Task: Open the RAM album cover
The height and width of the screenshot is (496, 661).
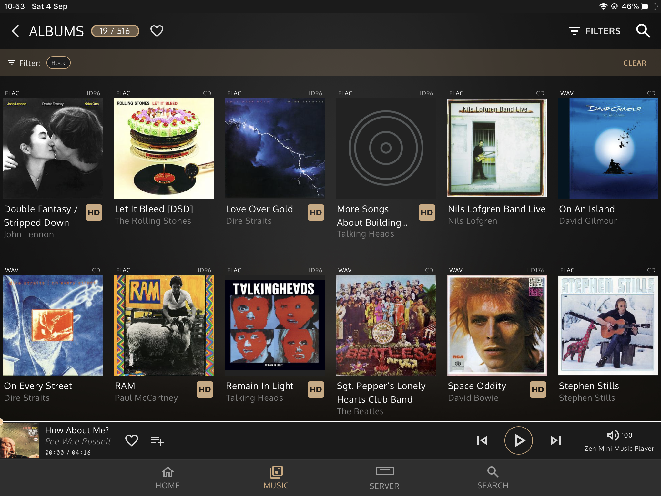Action: click(164, 325)
